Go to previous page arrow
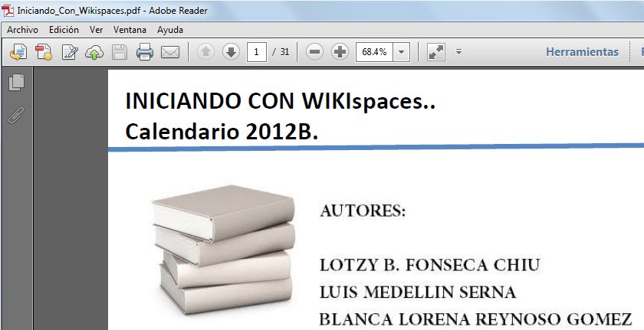Screen dimensions: 644x330 click(x=205, y=52)
